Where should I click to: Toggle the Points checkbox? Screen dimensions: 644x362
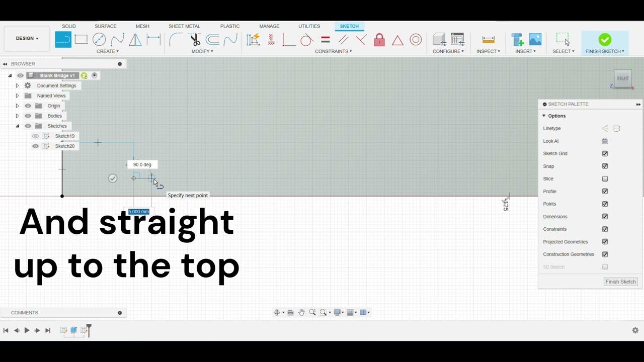[605, 204]
